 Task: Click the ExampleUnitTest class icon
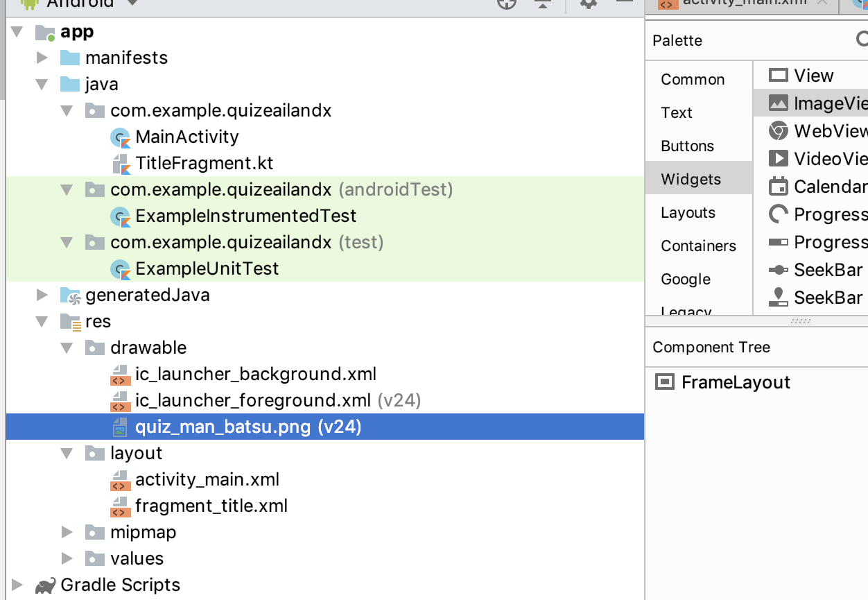click(121, 269)
